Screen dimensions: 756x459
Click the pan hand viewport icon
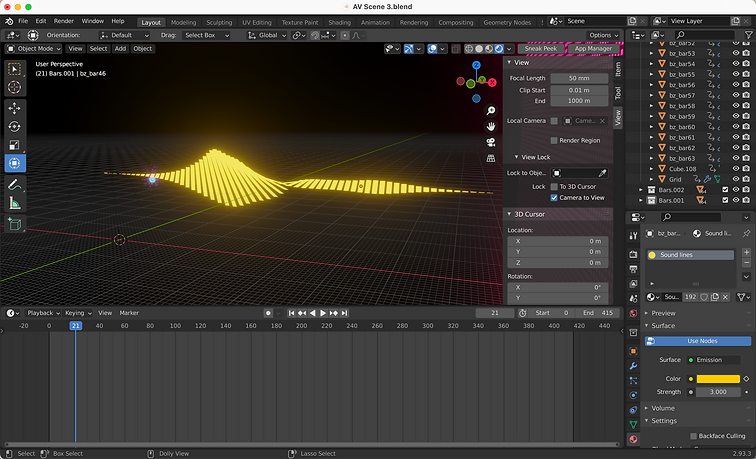(x=491, y=126)
